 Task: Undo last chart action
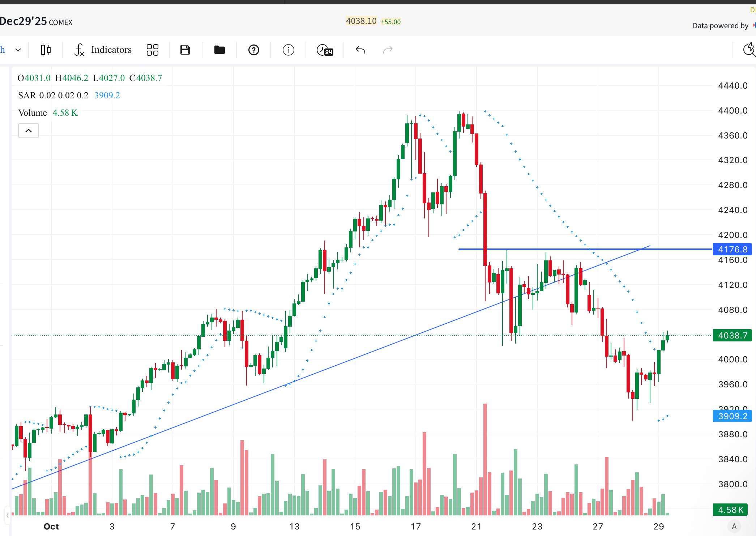(x=360, y=50)
